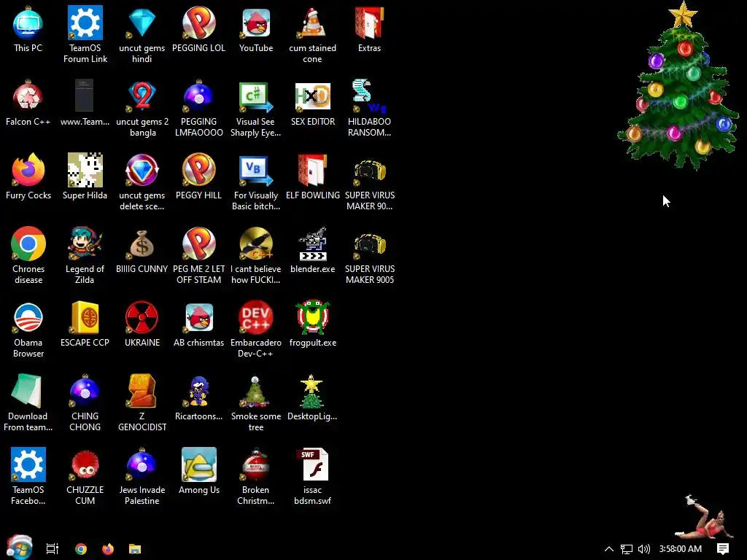
Task: Open the network tray icon
Action: (x=627, y=549)
